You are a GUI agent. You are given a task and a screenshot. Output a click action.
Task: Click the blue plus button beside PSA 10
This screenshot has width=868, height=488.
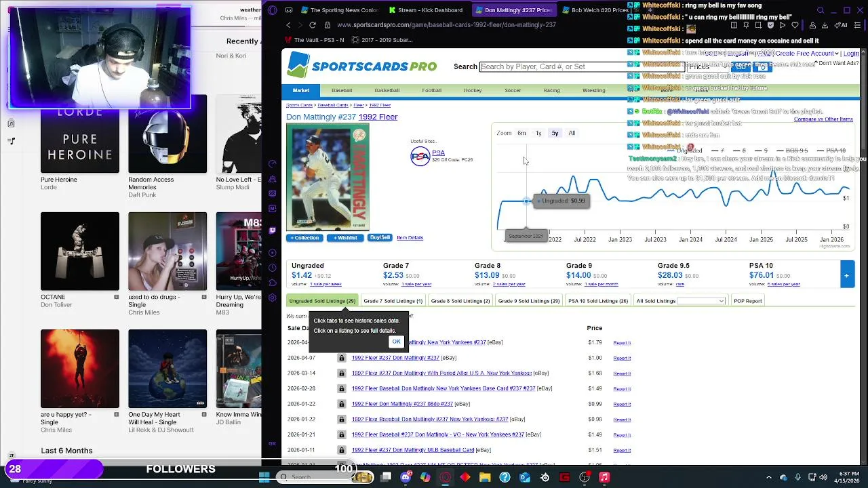point(847,275)
